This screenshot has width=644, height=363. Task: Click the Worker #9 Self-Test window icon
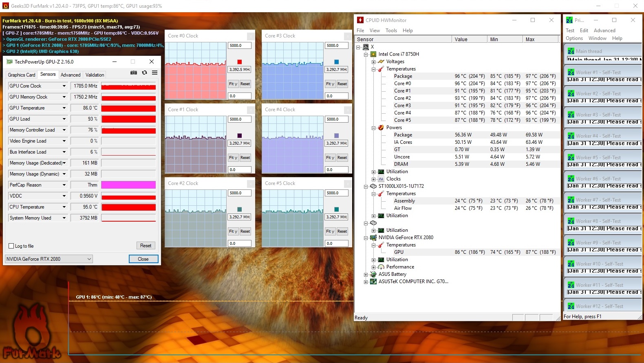[571, 242]
